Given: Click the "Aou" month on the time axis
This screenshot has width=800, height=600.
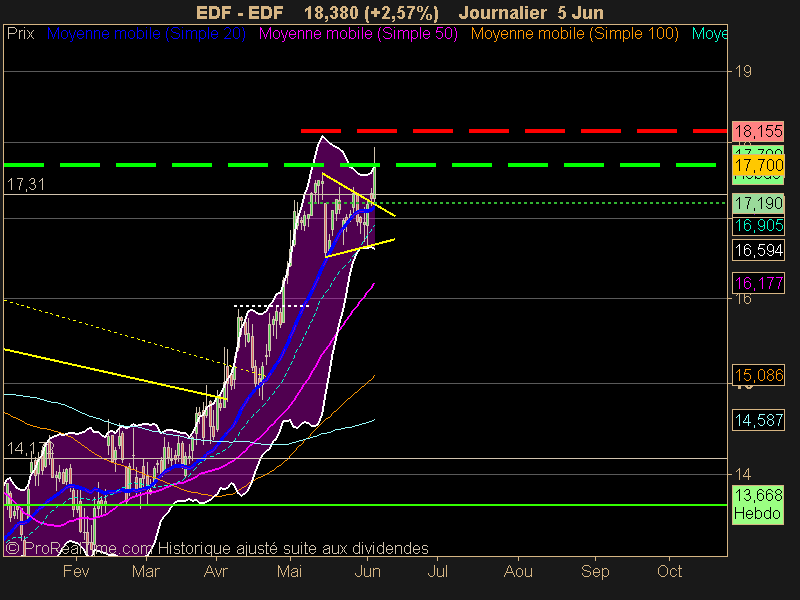Looking at the screenshot, I should [x=518, y=571].
